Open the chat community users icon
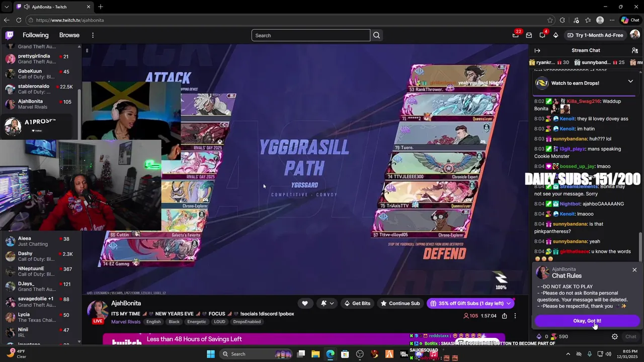Viewport: 644px width, 362px height. (x=634, y=50)
